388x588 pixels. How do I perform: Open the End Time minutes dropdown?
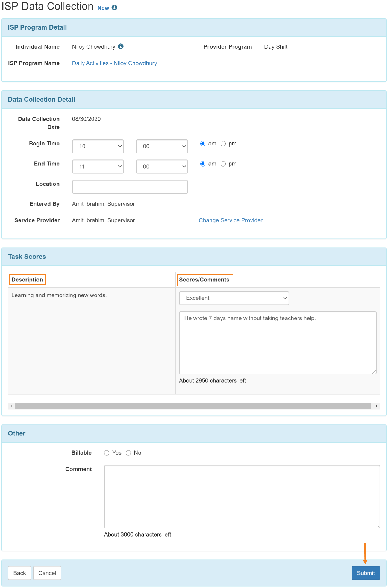[162, 167]
